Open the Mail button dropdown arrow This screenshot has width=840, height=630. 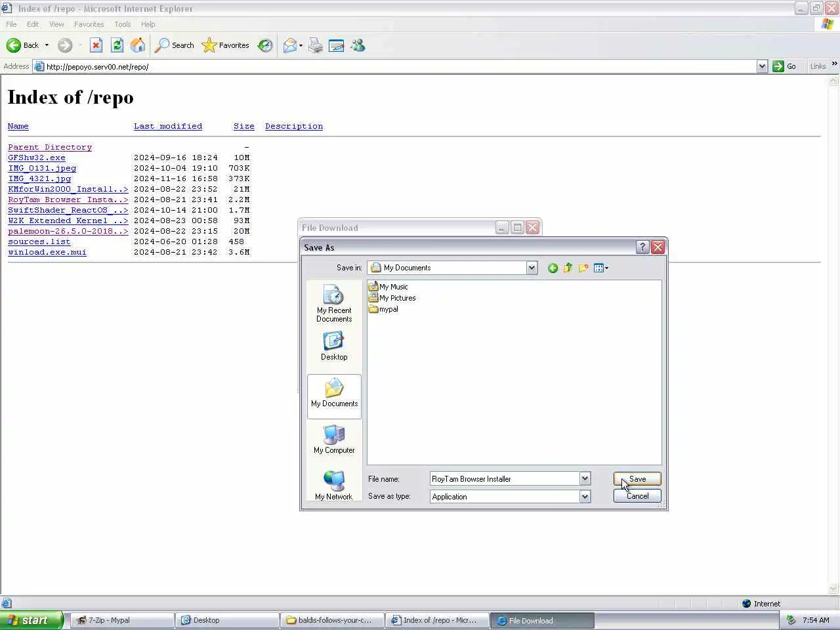[x=301, y=45]
